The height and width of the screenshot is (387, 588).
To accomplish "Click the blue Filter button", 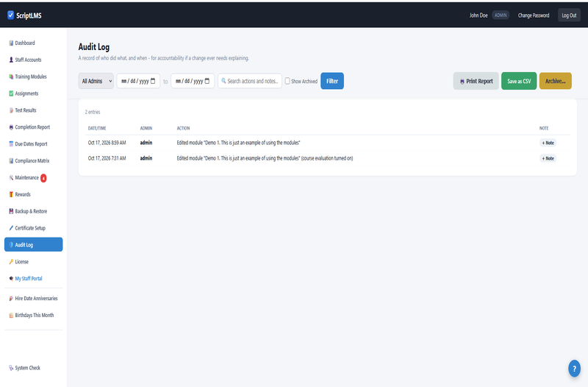I will pos(332,81).
